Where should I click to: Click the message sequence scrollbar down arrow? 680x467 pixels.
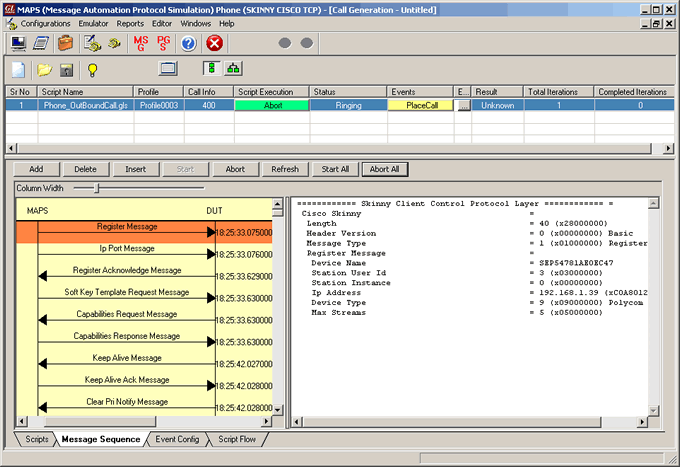[x=278, y=409]
